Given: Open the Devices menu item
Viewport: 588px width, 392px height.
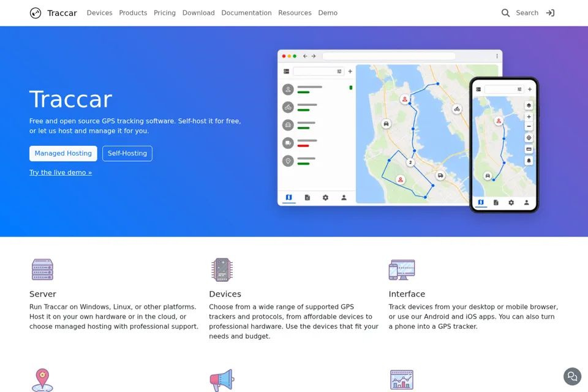Looking at the screenshot, I should pos(99,13).
